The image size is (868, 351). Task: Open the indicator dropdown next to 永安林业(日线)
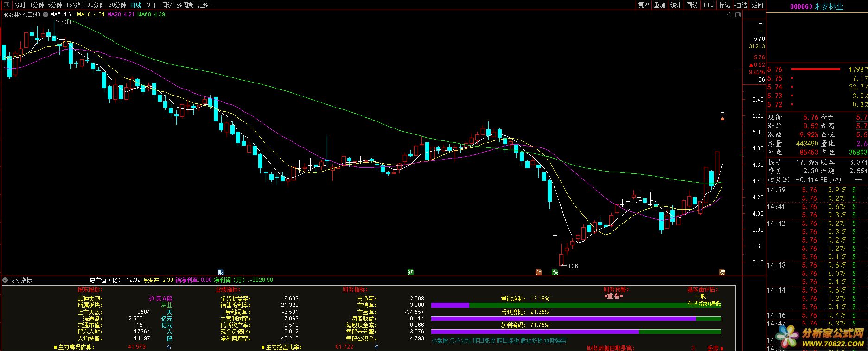[x=45, y=14]
